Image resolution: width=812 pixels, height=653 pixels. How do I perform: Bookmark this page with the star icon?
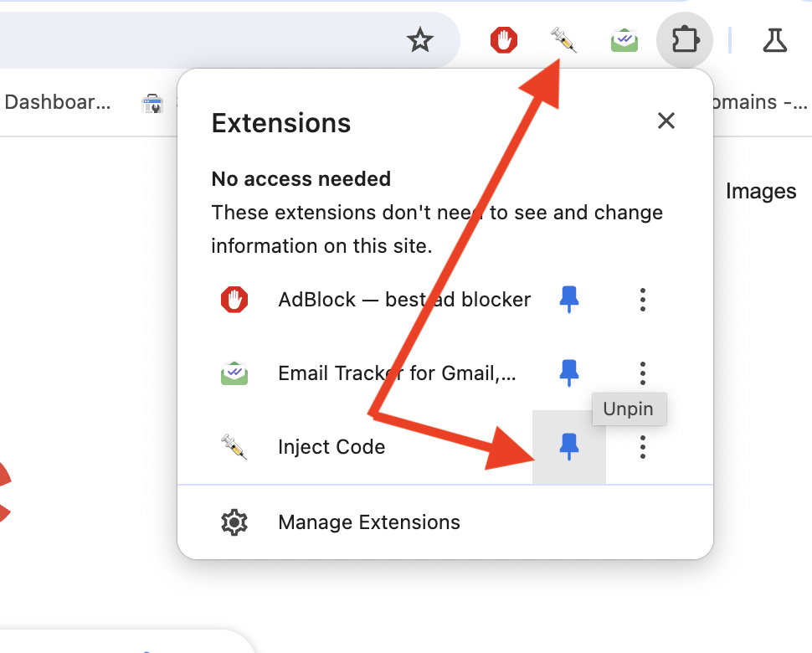pos(419,40)
